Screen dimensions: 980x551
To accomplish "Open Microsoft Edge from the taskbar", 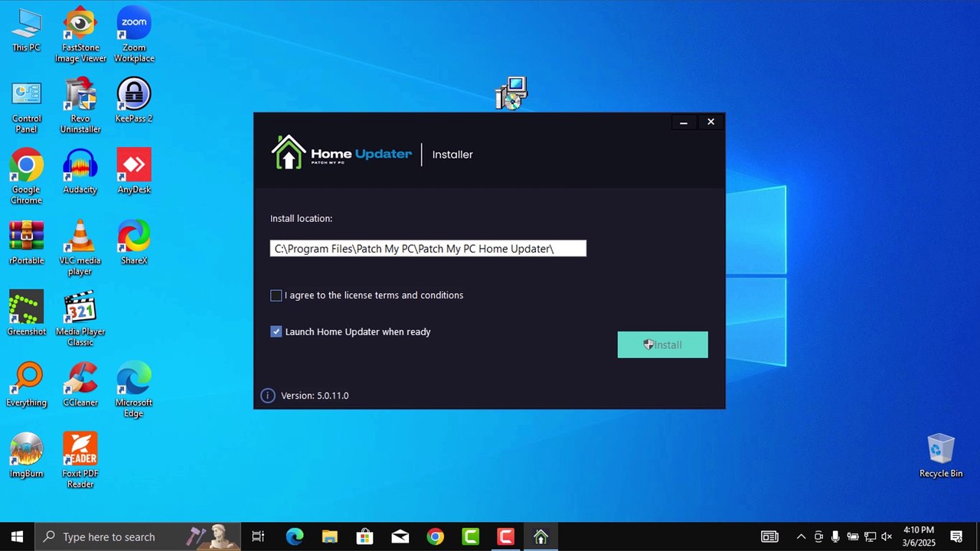I will click(295, 536).
